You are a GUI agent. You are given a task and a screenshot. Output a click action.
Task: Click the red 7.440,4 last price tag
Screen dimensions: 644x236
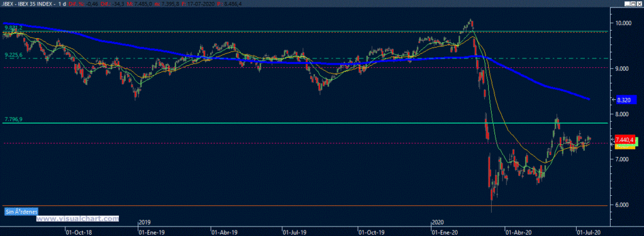[626, 139]
